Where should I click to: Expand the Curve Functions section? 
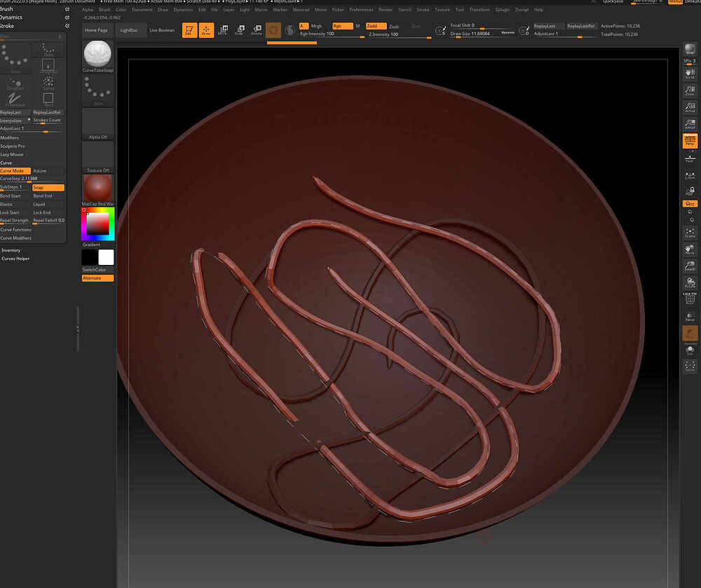15,230
